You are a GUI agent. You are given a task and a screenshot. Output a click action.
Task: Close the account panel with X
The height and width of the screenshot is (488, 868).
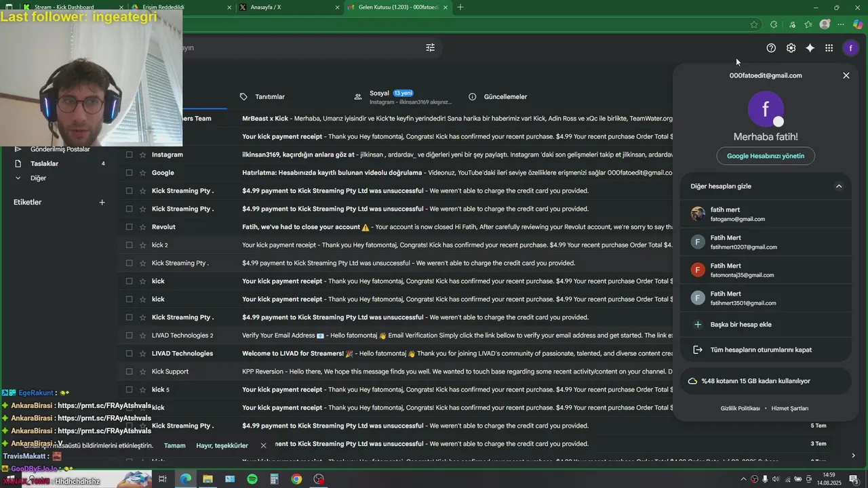846,75
